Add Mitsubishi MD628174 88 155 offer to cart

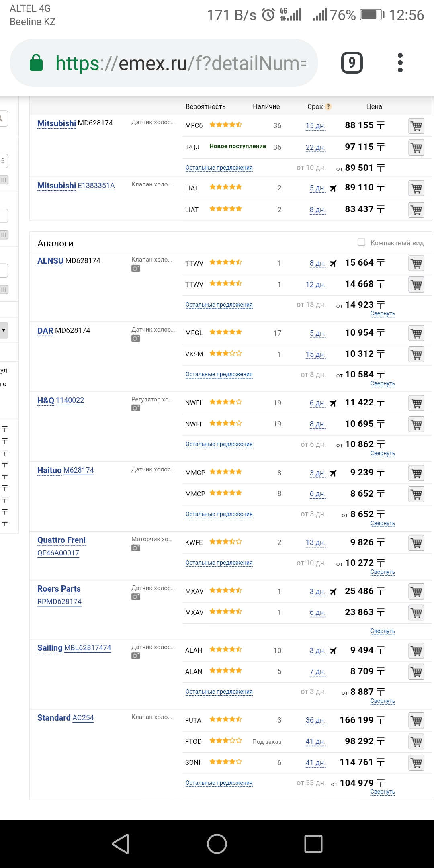[x=416, y=126]
